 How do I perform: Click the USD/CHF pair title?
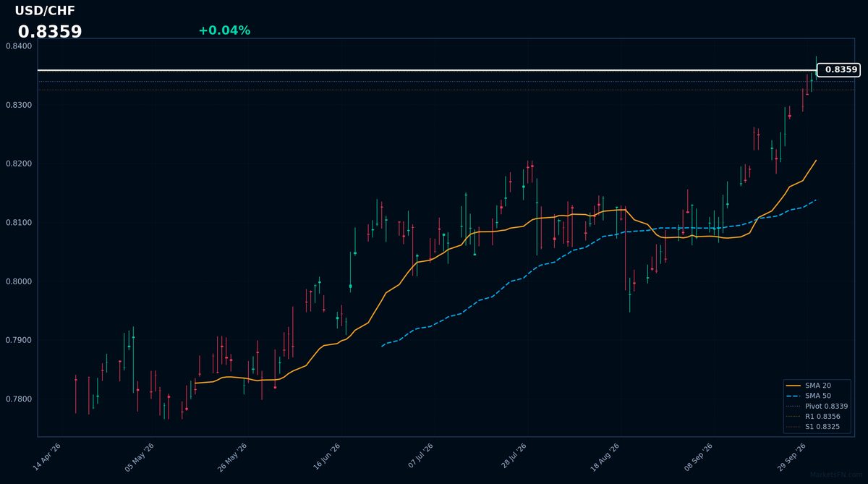click(x=45, y=11)
